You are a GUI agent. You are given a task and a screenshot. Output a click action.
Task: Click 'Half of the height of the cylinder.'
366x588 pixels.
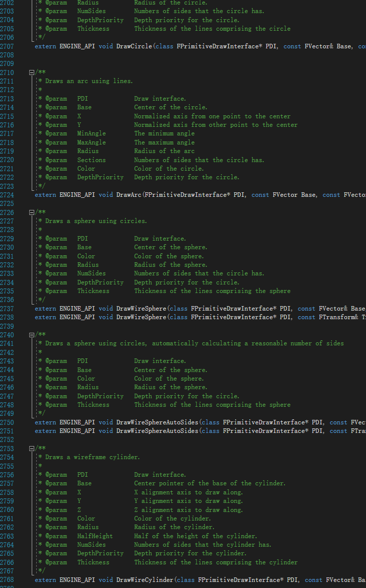[x=196, y=536]
